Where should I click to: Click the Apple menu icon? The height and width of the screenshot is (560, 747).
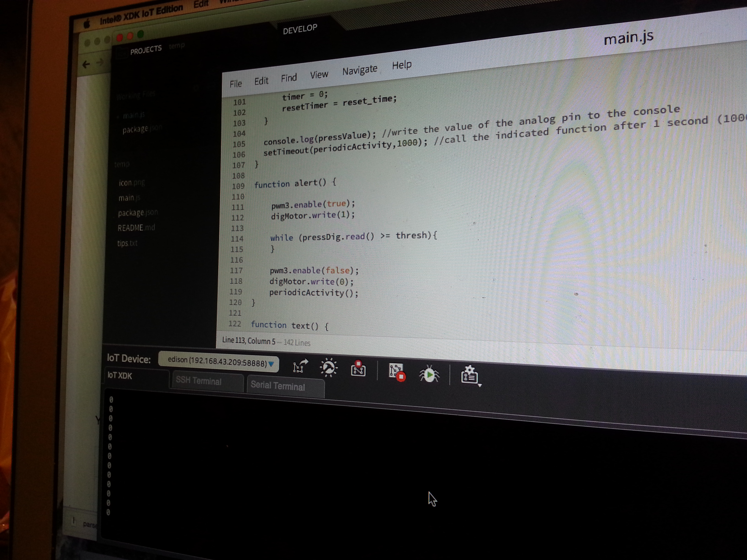87,24
